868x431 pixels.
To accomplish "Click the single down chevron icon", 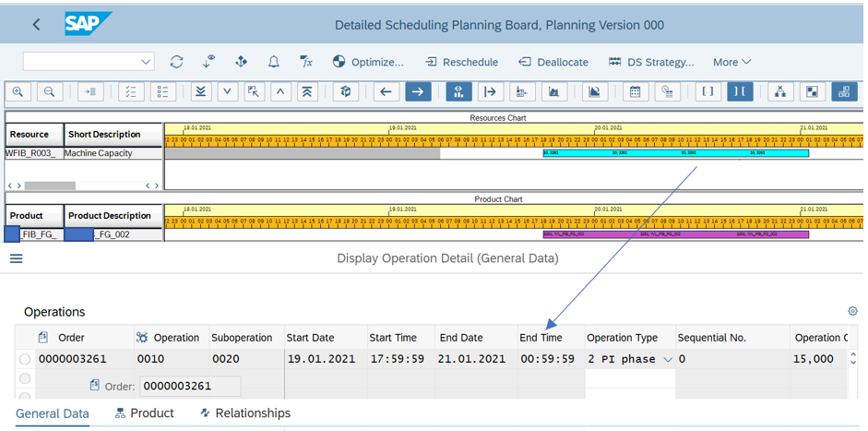I will 228,92.
